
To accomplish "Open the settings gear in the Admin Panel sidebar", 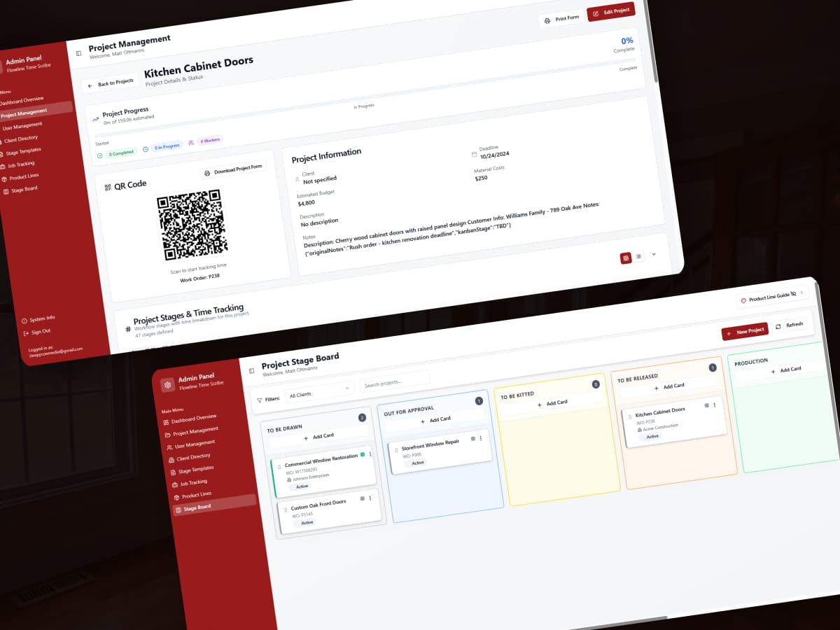I will pos(167,385).
